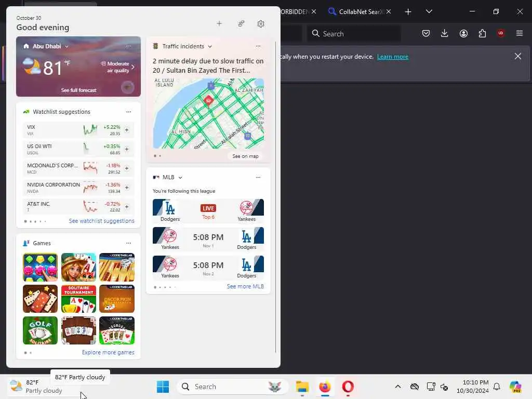Add AT&T Inc. to watchlist
The image size is (532, 399).
(127, 207)
